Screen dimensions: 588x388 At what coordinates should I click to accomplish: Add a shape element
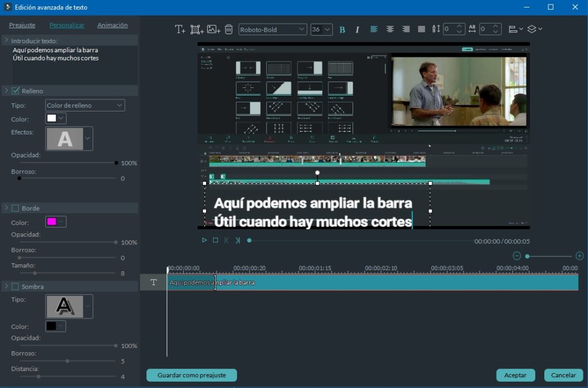pyautogui.click(x=197, y=29)
